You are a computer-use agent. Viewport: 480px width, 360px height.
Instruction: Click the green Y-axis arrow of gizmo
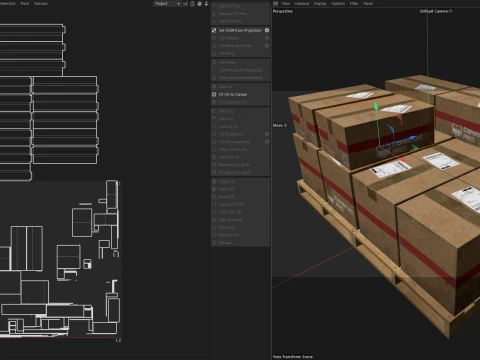point(376,106)
